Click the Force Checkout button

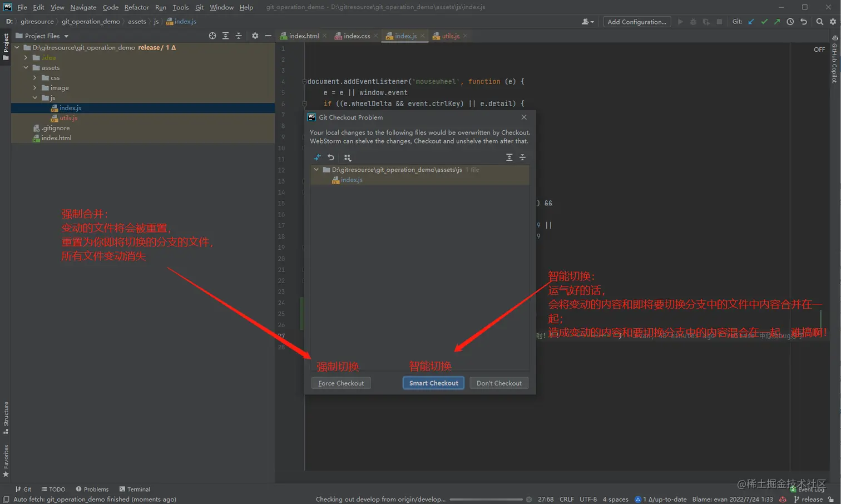click(x=341, y=383)
